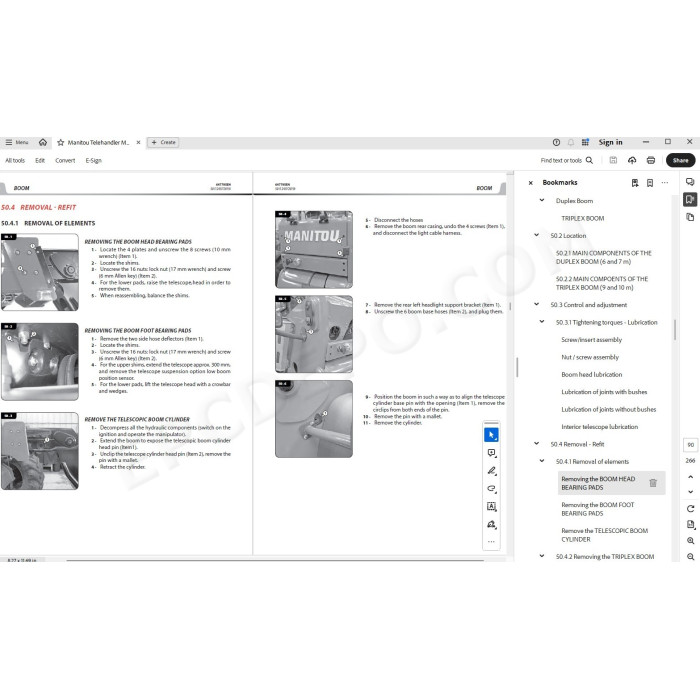The image size is (700, 700).
Task: Open Screw/insert assembly bookmark
Action: (x=592, y=340)
